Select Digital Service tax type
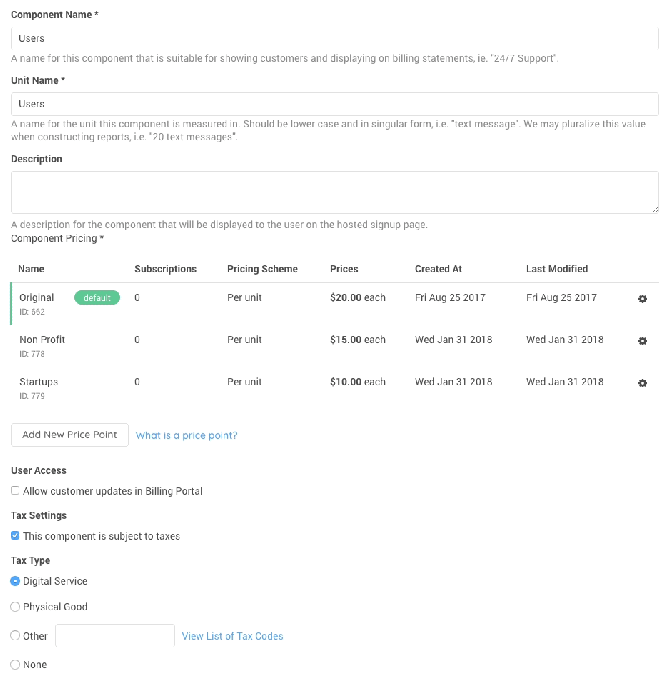This screenshot has width=671, height=680. tap(15, 581)
